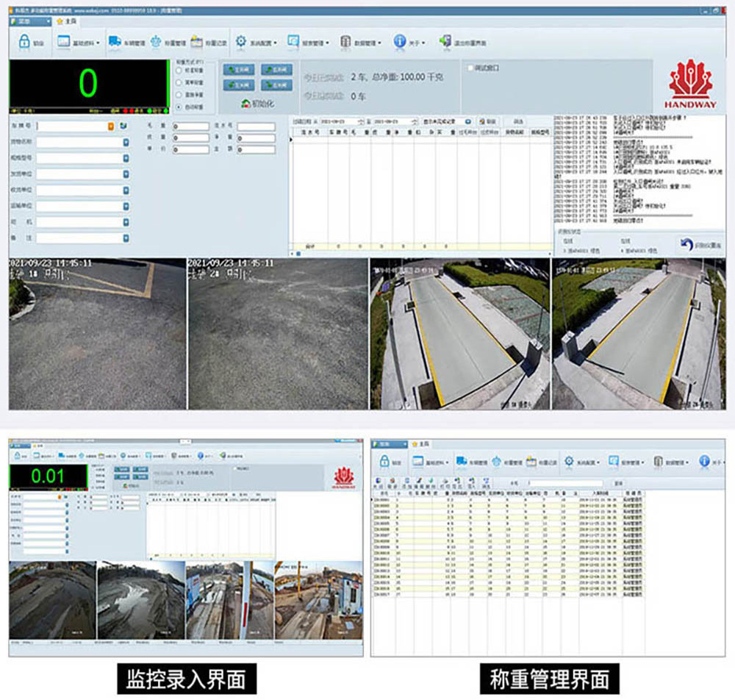Open the report management icon
The width and height of the screenshot is (735, 700).
click(293, 43)
